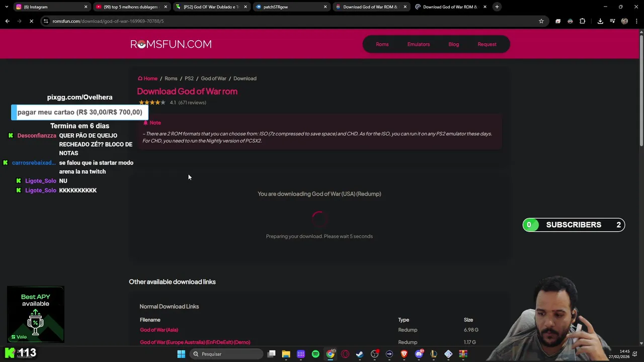Open Opera browser from the taskbar
Screen dimensions: 644x362
(345, 354)
